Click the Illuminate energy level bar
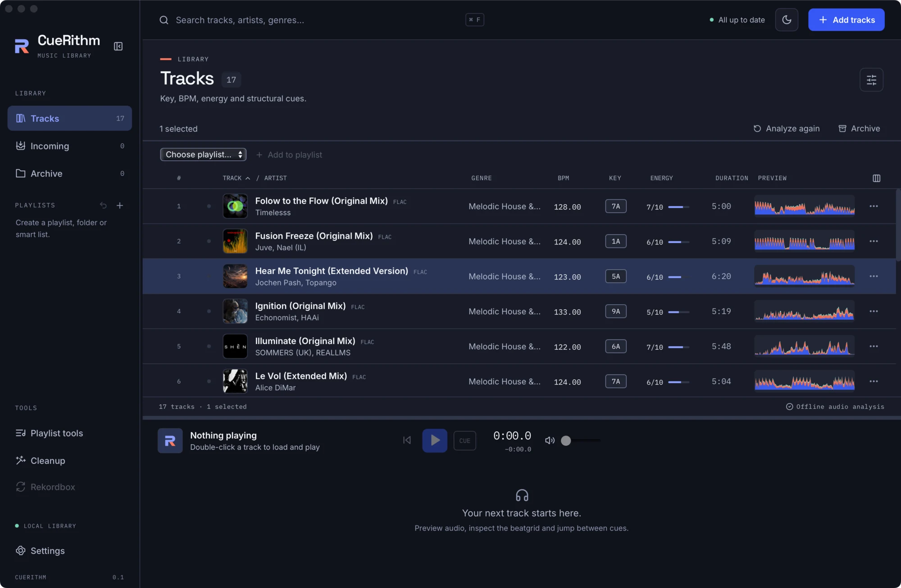The height and width of the screenshot is (588, 901). [678, 347]
